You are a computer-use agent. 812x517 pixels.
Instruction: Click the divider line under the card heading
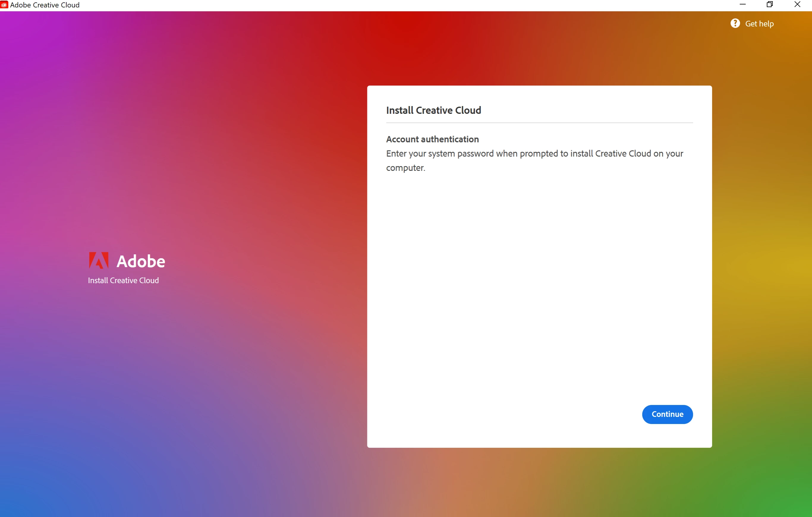(x=539, y=123)
